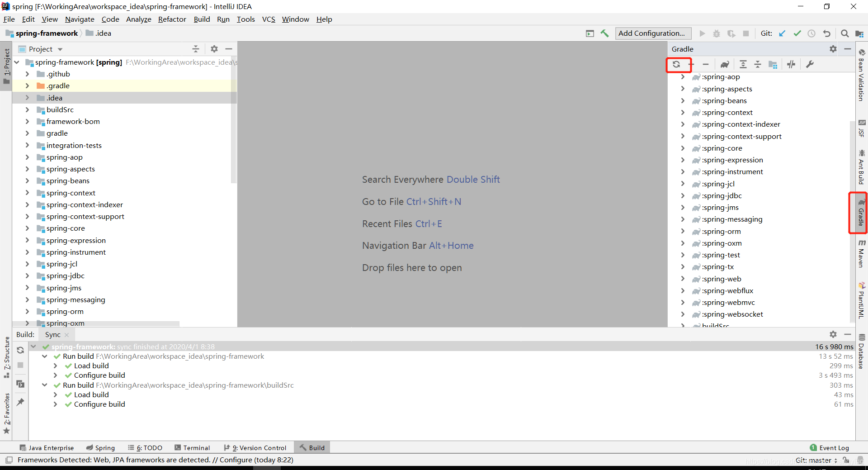Open the Navigate menu
Viewport: 868px width, 470px height.
(80, 19)
